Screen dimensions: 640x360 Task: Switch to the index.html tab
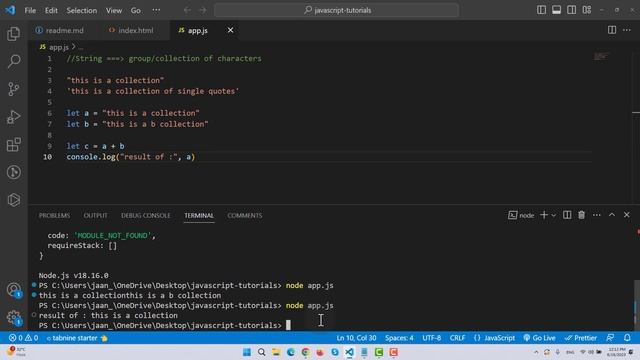(x=131, y=30)
